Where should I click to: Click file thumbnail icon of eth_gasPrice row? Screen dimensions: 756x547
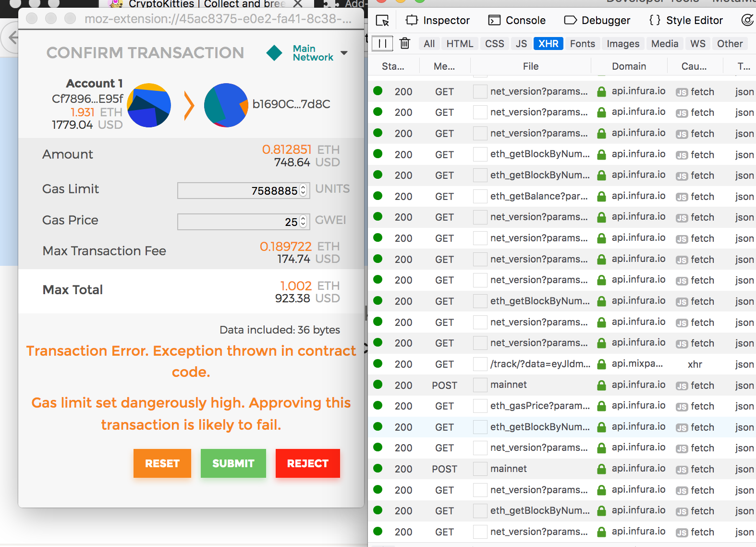tap(480, 406)
